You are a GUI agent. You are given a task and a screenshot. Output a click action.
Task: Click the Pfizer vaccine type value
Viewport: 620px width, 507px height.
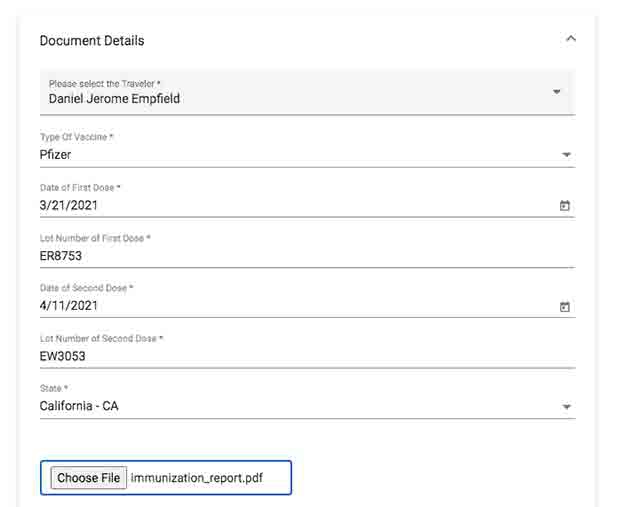point(55,155)
